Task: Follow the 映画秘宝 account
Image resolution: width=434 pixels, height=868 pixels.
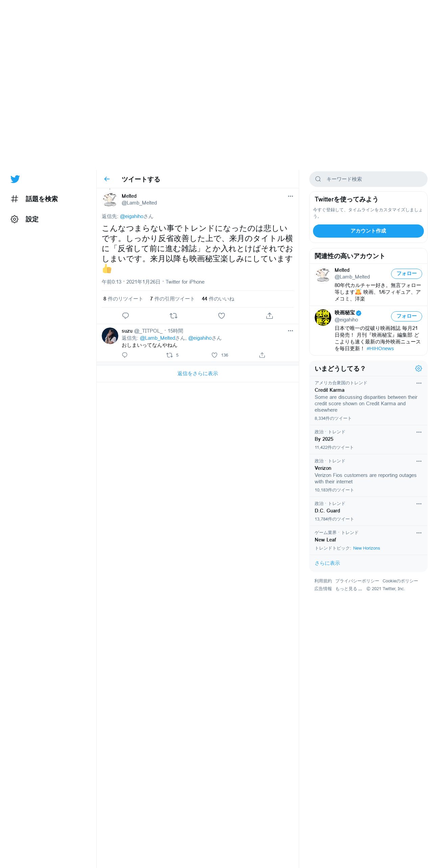Action: click(406, 316)
